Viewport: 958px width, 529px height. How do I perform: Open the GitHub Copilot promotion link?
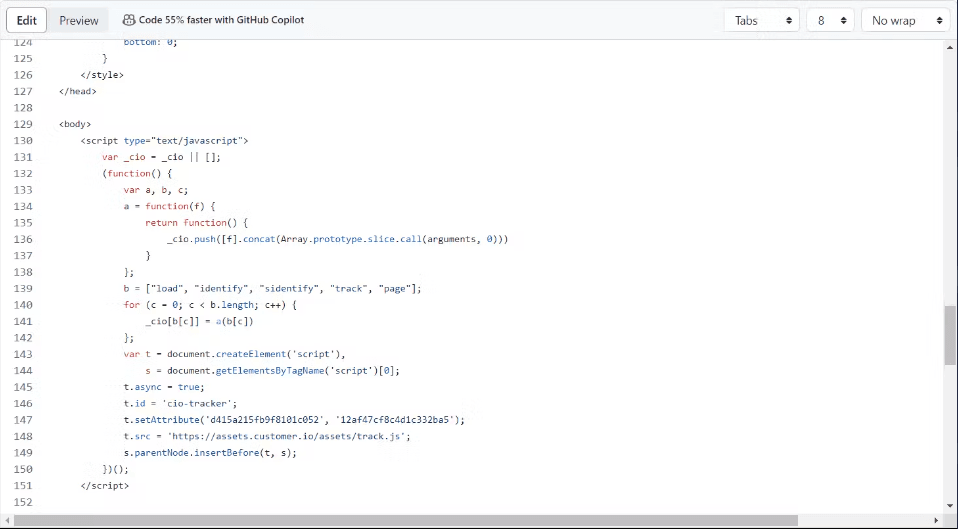(x=221, y=20)
